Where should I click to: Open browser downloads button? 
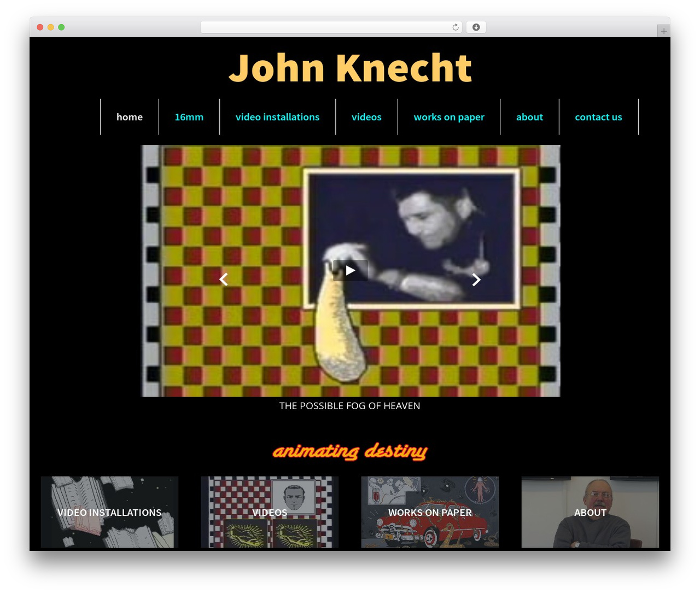click(476, 27)
